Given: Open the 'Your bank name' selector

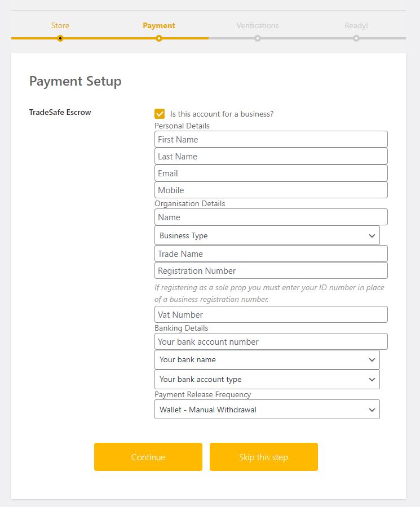Looking at the screenshot, I should pyautogui.click(x=267, y=359).
